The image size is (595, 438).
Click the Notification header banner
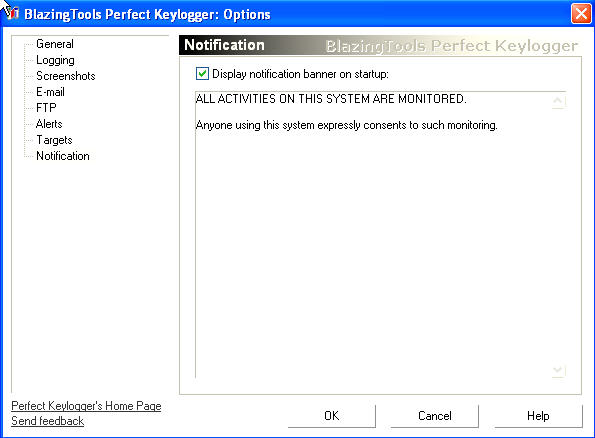[x=380, y=45]
